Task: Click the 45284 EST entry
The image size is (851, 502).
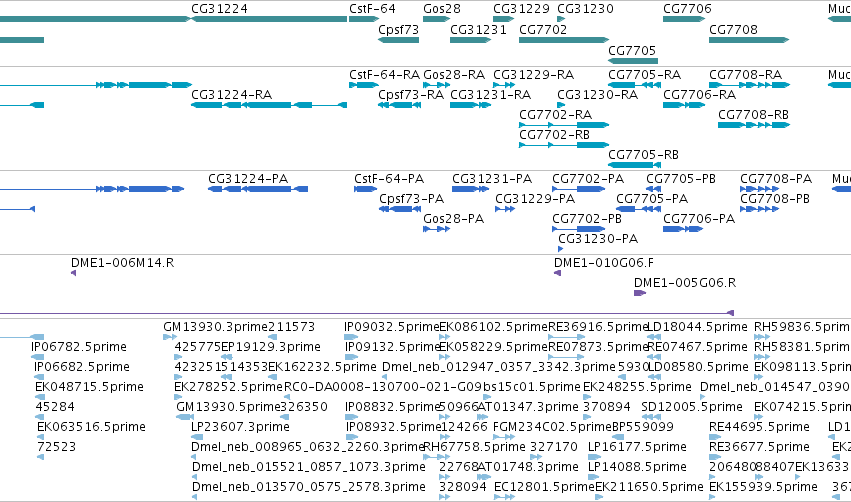Action: coord(55,406)
